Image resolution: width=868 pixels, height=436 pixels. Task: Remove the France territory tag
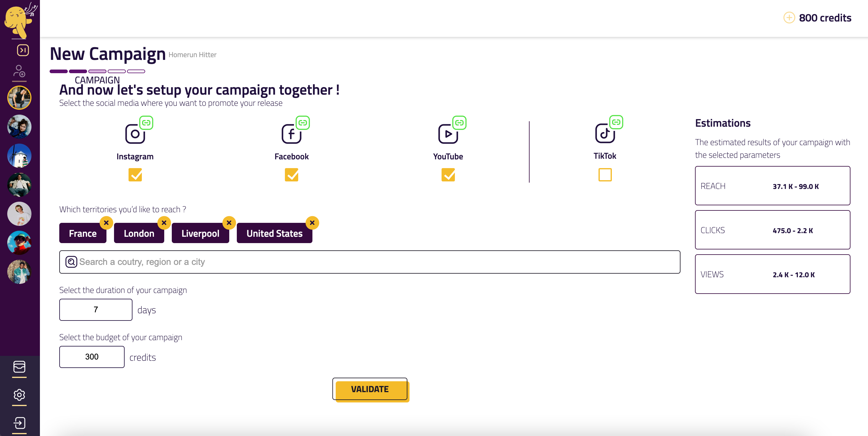tap(106, 223)
